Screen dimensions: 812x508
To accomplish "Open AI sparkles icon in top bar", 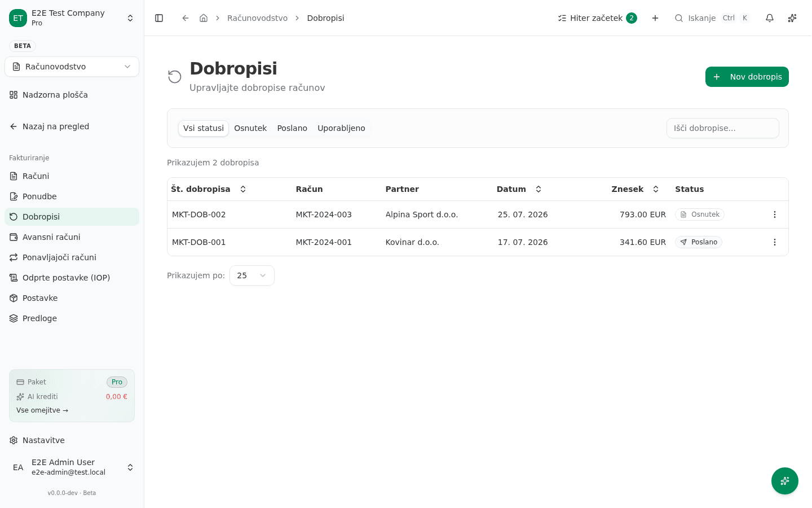I will [792, 18].
